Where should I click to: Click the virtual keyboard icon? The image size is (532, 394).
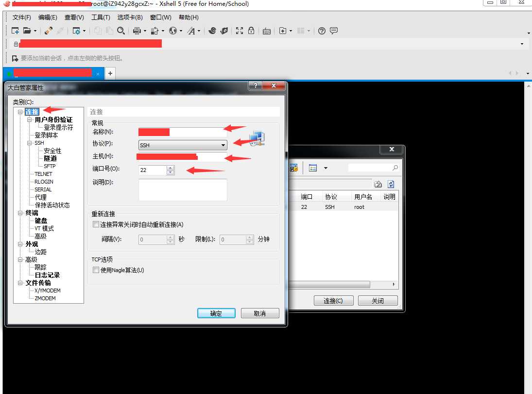pyautogui.click(x=267, y=31)
